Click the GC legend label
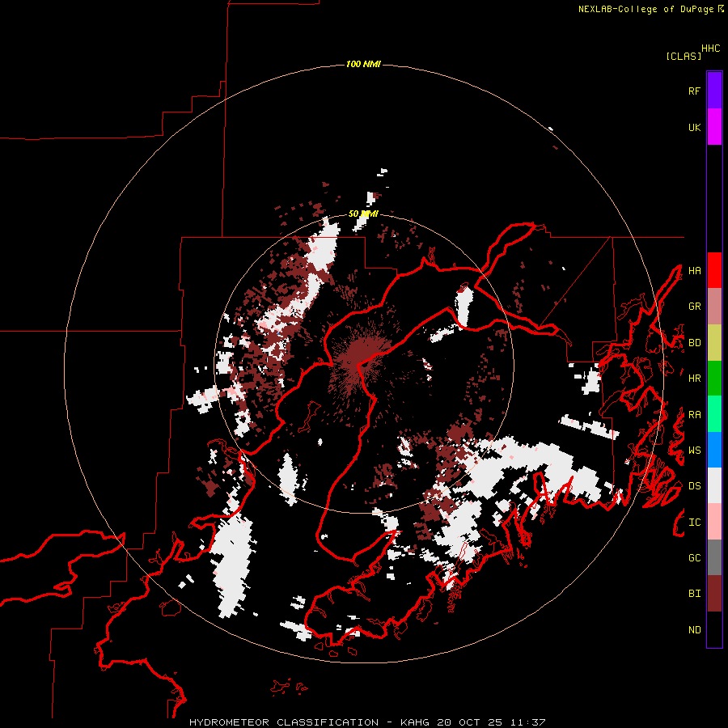The image size is (728, 728). [x=694, y=558]
